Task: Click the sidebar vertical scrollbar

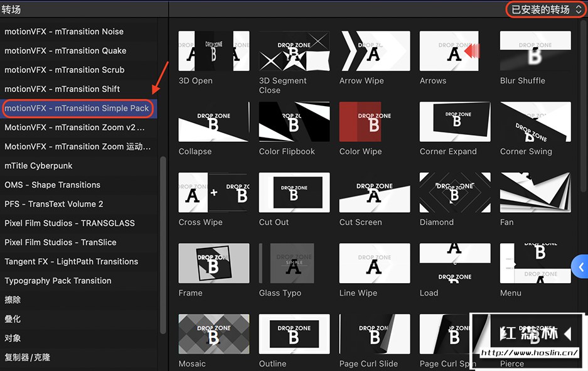Action: pos(163,245)
